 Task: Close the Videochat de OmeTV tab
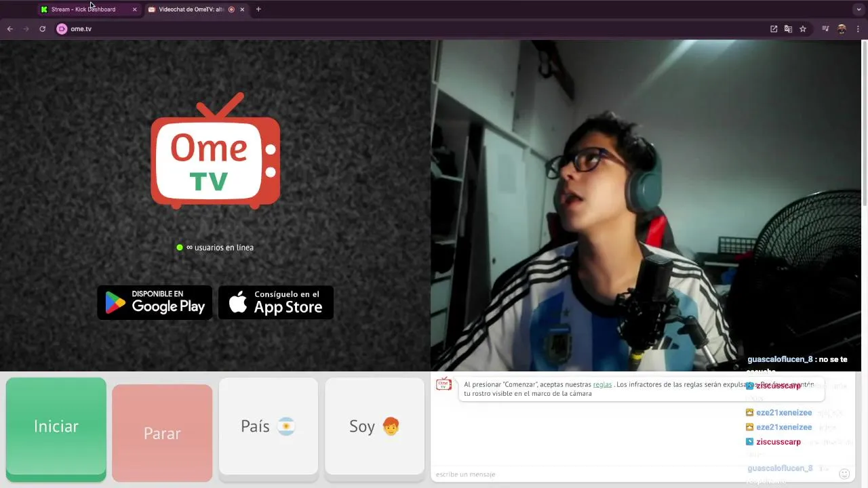(x=242, y=9)
